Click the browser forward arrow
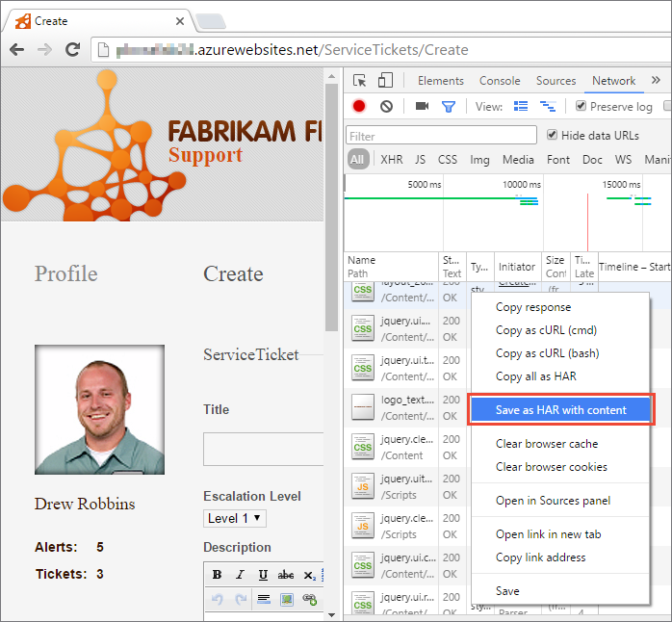Image resolution: width=672 pixels, height=622 pixels. click(x=44, y=50)
